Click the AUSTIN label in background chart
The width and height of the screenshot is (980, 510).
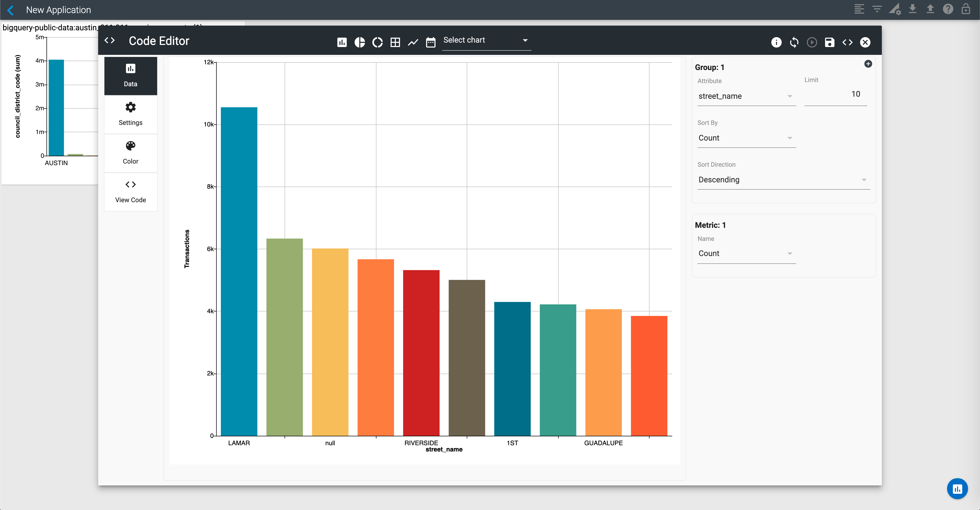click(56, 163)
